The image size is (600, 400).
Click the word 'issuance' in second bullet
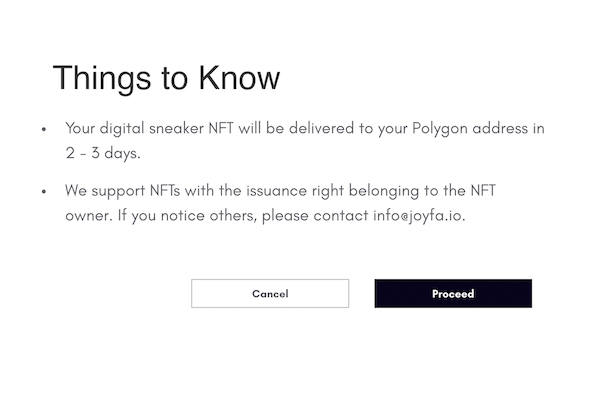click(x=276, y=191)
